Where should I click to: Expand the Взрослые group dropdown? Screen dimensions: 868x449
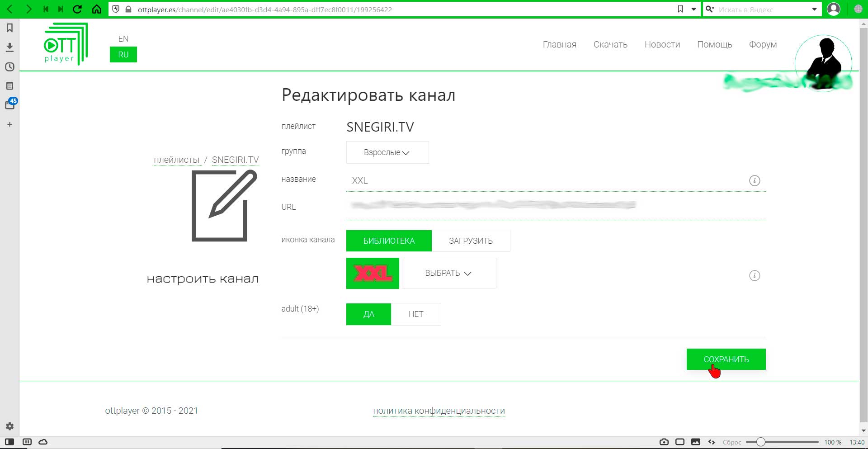point(387,152)
